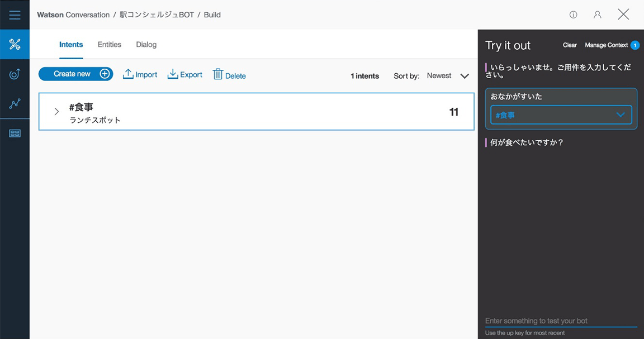The height and width of the screenshot is (339, 644).
Task: Click the Delete trash icon
Action: (x=218, y=74)
